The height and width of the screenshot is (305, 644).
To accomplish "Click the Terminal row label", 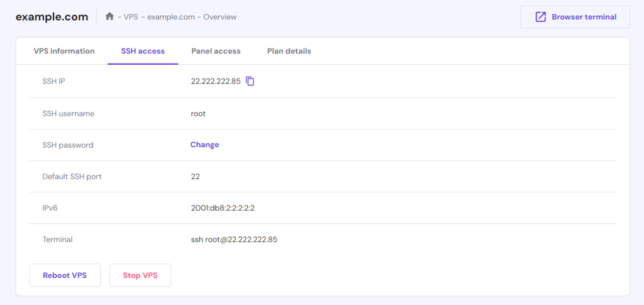I will (57, 240).
